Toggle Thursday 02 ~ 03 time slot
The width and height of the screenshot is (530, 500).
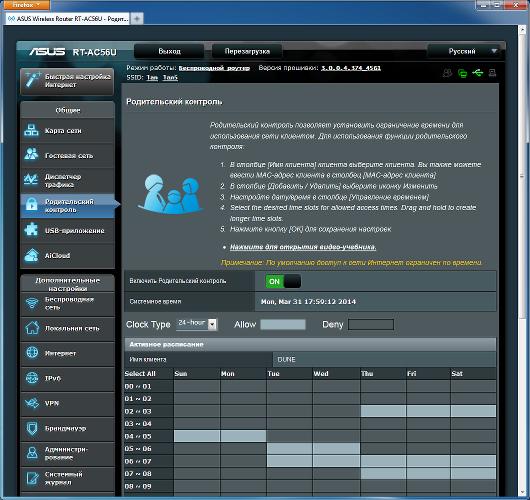[383, 411]
